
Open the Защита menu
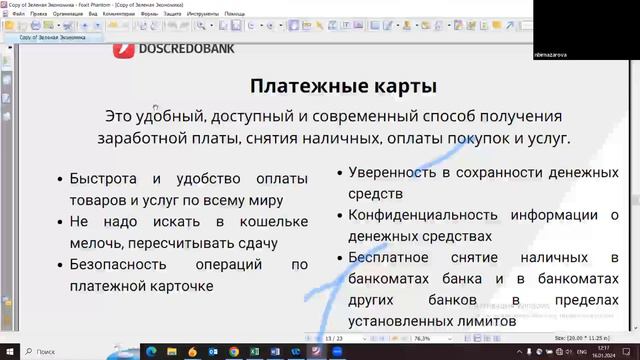point(172,13)
